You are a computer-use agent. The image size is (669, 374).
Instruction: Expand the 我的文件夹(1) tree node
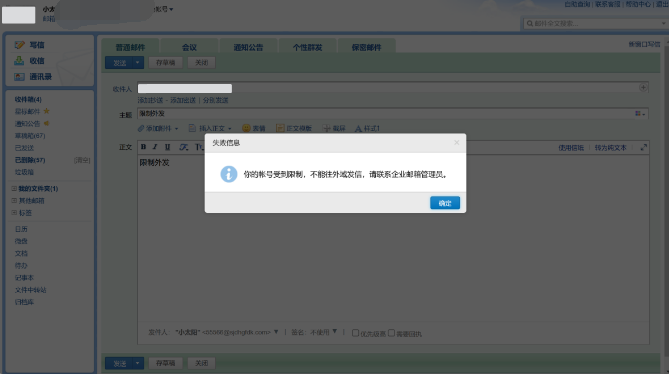pos(14,188)
